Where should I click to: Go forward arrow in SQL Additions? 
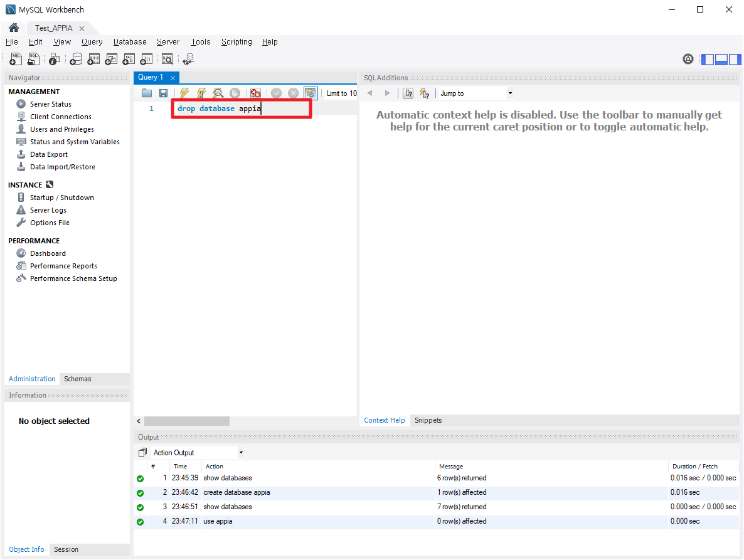click(387, 93)
